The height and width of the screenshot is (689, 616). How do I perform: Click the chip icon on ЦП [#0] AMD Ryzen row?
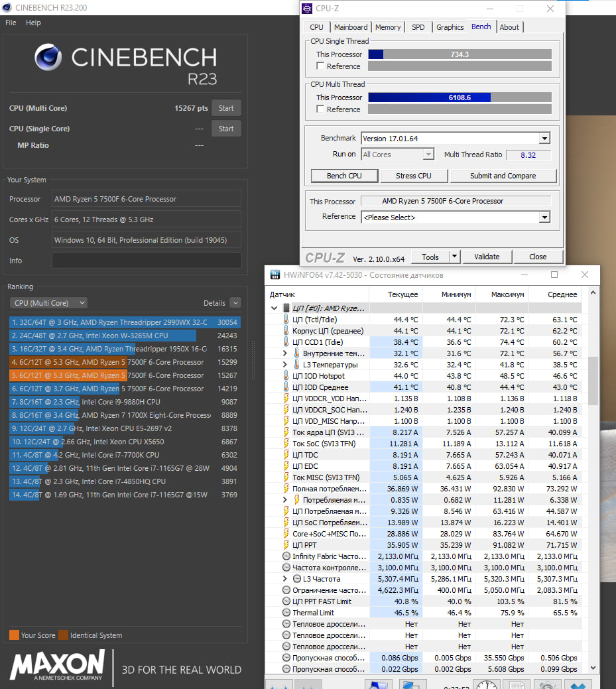click(x=286, y=308)
